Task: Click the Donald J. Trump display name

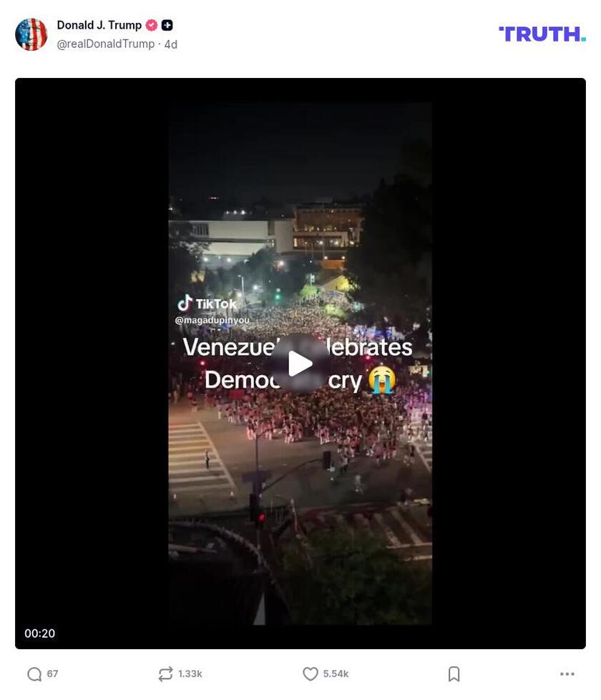Action: tap(99, 26)
